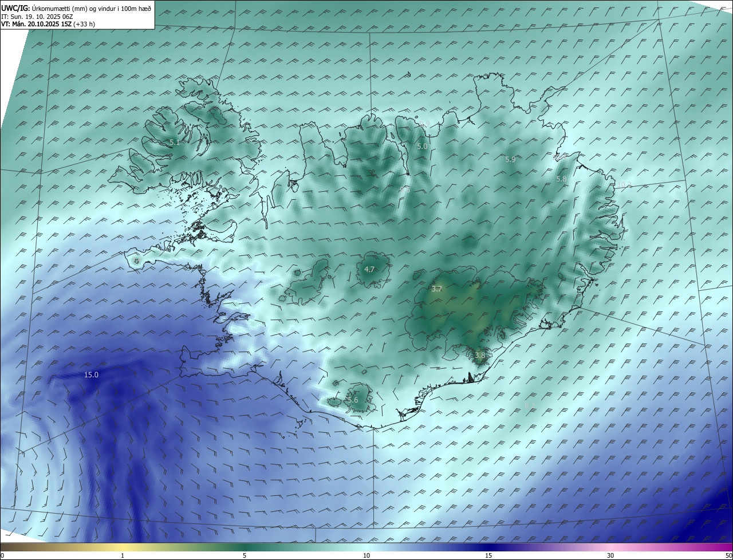The width and height of the screenshot is (733, 560).
Task: Click the 4.7 value label on the glacier
Action: (x=369, y=269)
